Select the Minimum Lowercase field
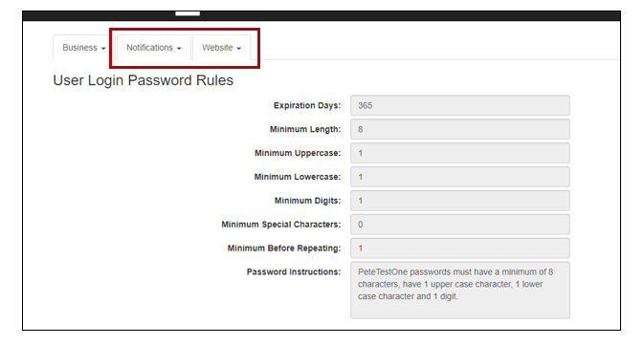Image resolution: width=644 pixels, height=345 pixels. pyautogui.click(x=460, y=177)
